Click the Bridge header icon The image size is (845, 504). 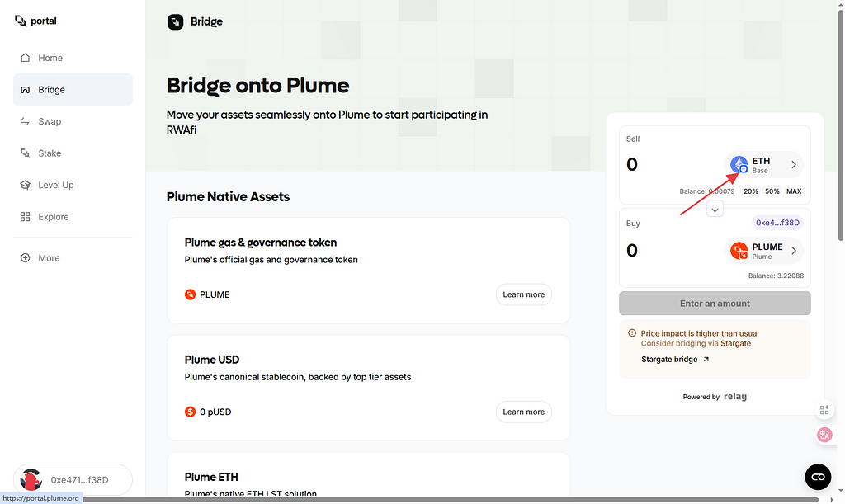176,21
